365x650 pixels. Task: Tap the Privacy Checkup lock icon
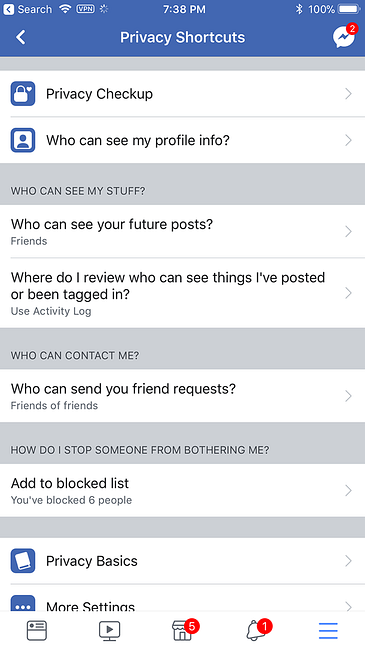[x=23, y=94]
